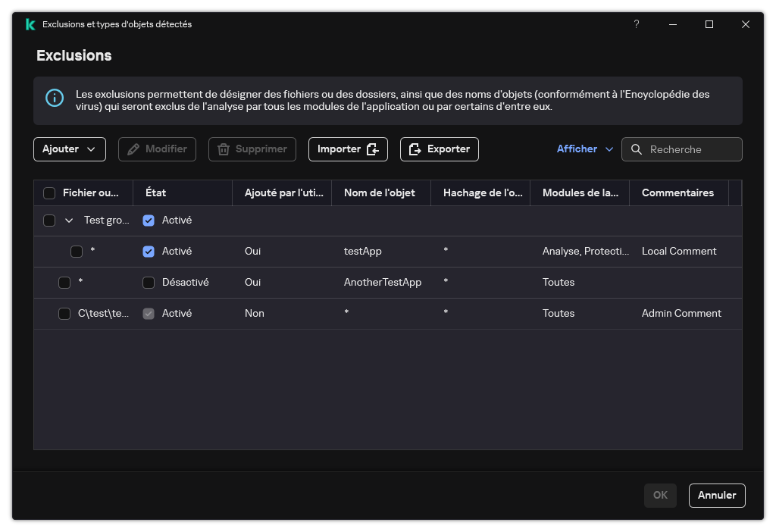
Task: Maximize the Exclusions window
Action: [x=709, y=24]
